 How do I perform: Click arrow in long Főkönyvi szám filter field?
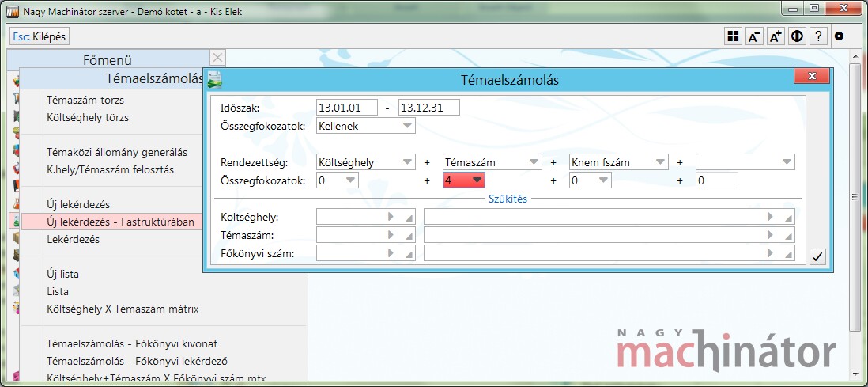(770, 252)
